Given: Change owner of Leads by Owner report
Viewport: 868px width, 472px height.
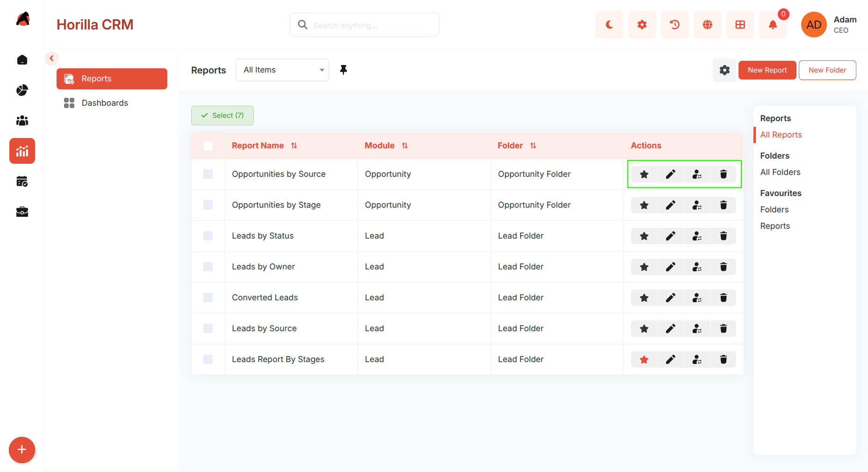Looking at the screenshot, I should pos(697,267).
